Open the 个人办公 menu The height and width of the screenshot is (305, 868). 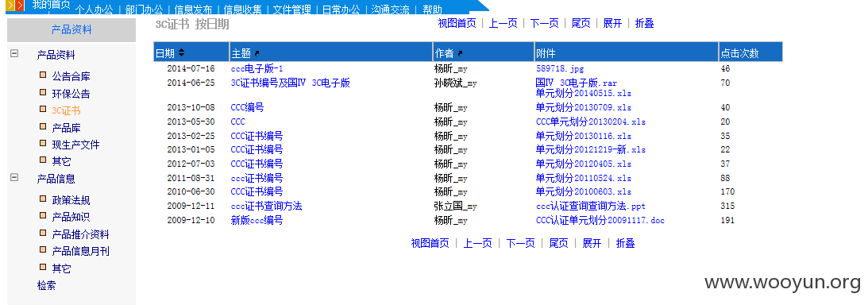click(x=94, y=10)
